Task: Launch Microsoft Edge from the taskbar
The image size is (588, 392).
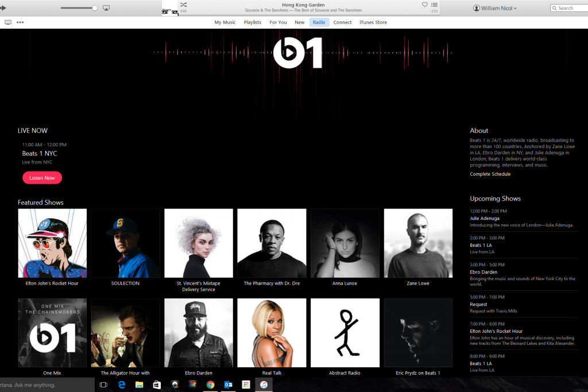Action: (122, 385)
